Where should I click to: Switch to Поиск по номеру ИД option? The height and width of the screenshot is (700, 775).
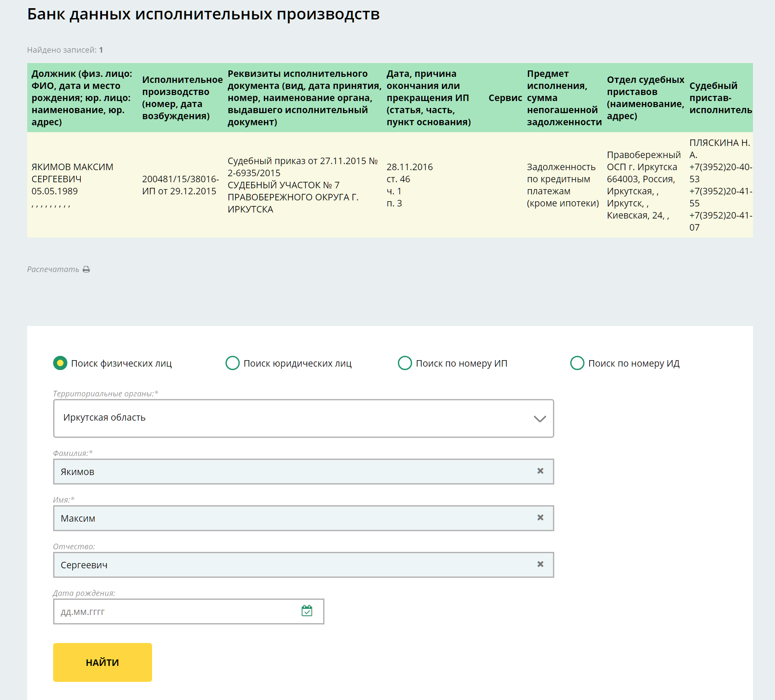(x=577, y=363)
